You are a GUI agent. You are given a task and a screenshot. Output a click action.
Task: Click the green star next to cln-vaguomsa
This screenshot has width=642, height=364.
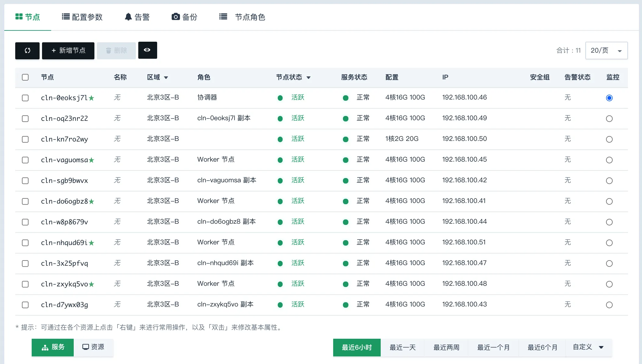tap(91, 160)
